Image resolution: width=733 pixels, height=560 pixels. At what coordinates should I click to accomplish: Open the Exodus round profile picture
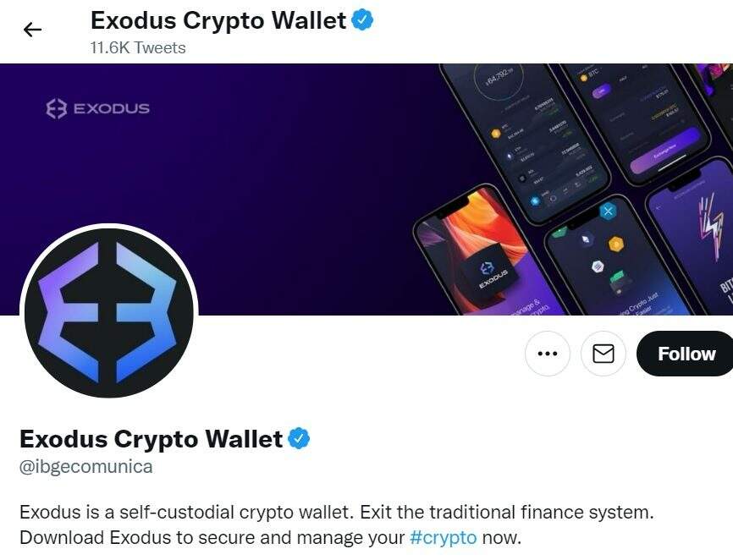point(109,313)
